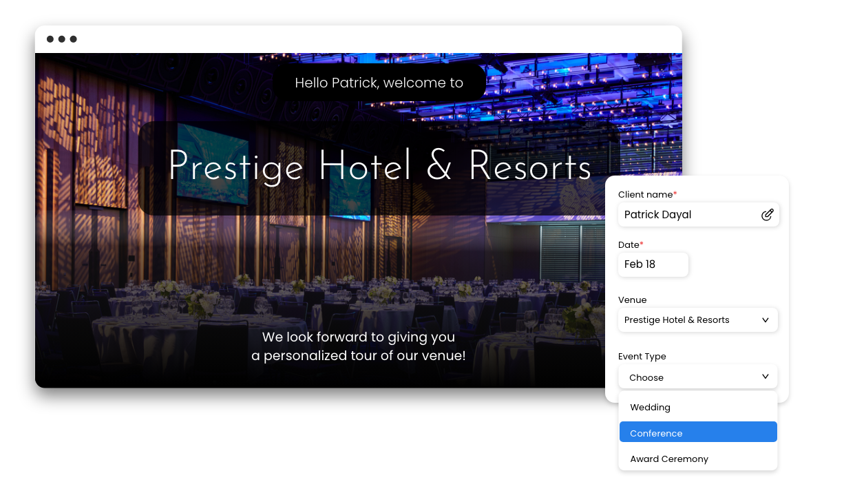Click the Event Type chevron arrow
This screenshot has height=504, width=844.
tap(765, 377)
